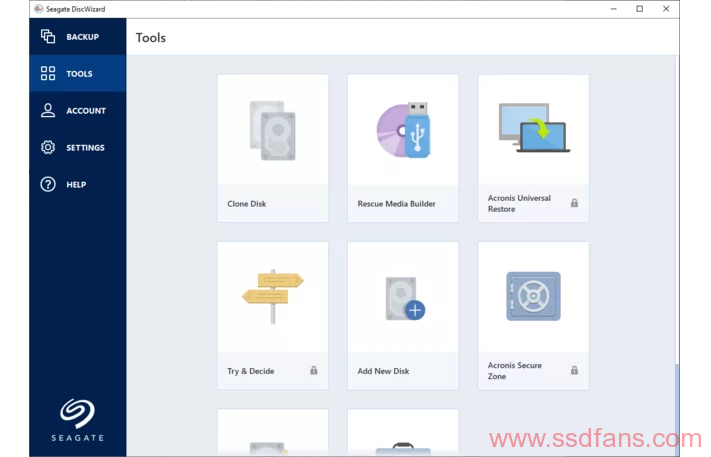The image size is (711, 457).
Task: Click the lock icon beside Acronis Universal Restore
Action: 574,203
